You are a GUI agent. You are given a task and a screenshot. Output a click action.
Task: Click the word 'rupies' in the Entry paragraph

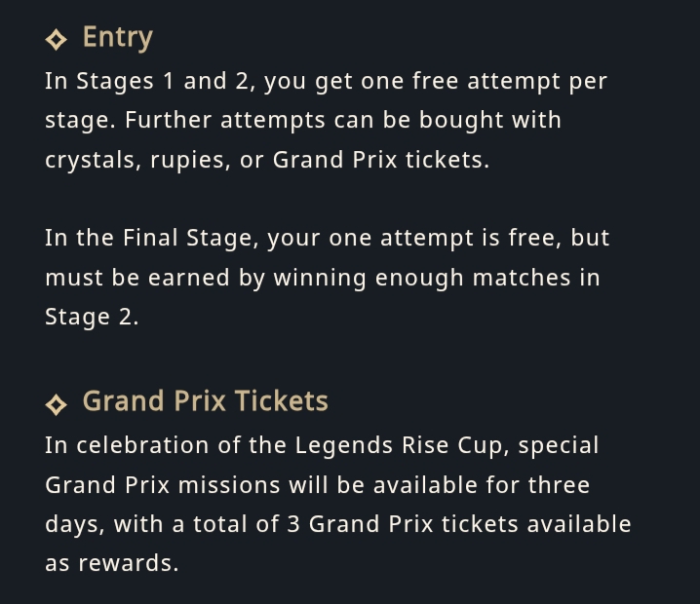pos(190,162)
